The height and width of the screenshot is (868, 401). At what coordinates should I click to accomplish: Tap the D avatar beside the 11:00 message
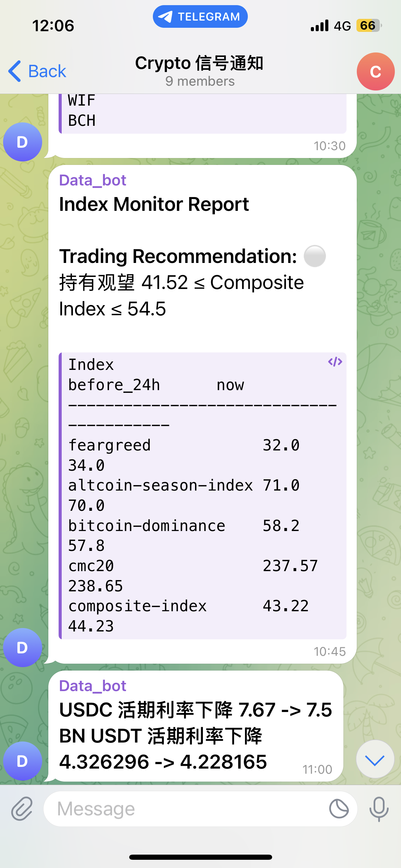(22, 761)
